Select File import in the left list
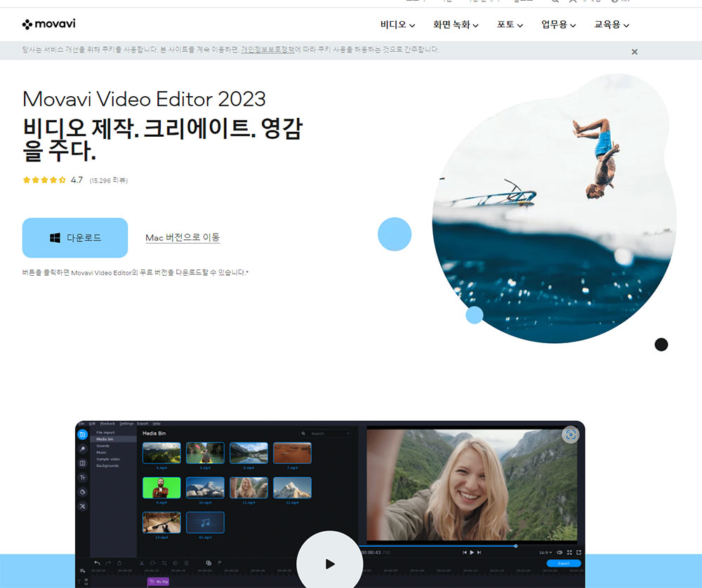The height and width of the screenshot is (588, 702). pyautogui.click(x=106, y=433)
